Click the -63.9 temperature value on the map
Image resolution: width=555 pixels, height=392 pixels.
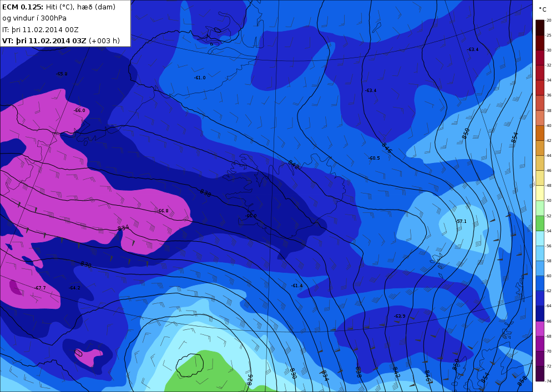pos(400,316)
